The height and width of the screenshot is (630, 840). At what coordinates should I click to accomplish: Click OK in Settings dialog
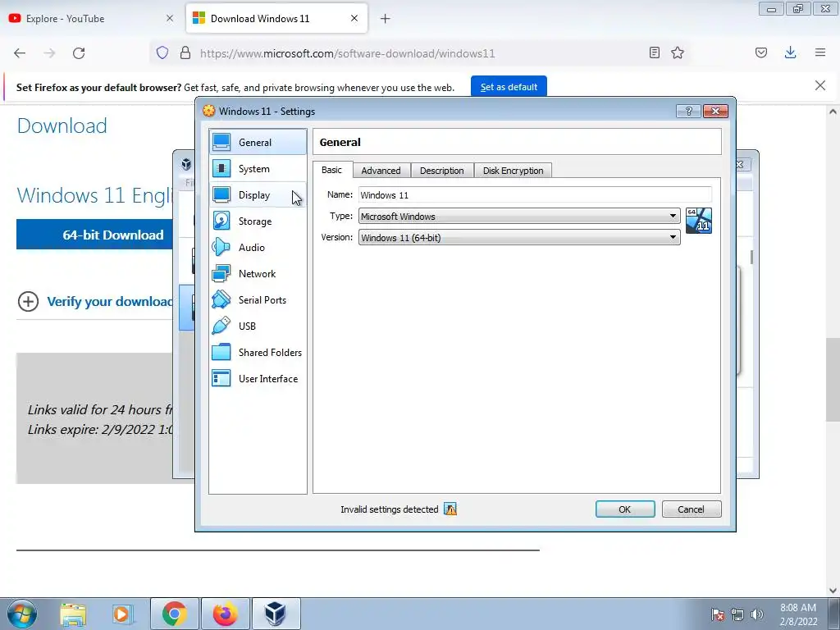point(624,509)
